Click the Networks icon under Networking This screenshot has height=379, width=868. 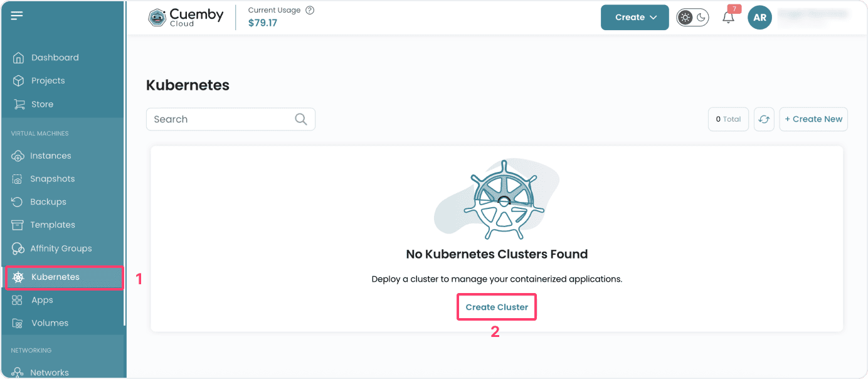click(18, 371)
